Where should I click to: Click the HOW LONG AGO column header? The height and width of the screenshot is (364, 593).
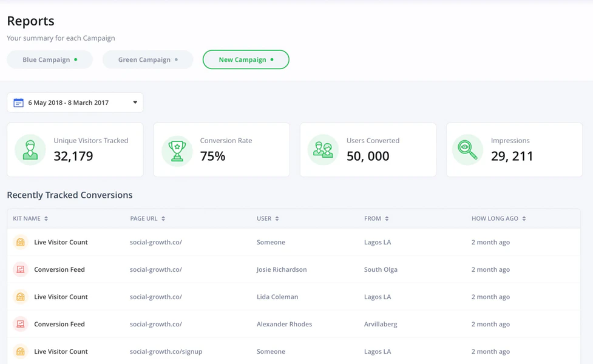495,218
